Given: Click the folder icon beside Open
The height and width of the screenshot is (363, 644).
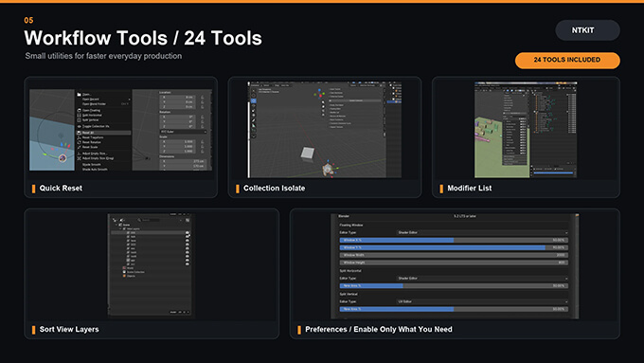Looking at the screenshot, I should (x=79, y=95).
